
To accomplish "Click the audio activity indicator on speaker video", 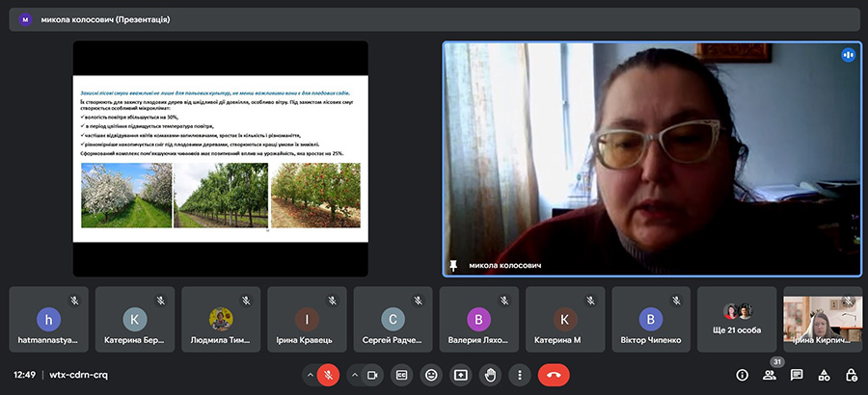I will [848, 55].
